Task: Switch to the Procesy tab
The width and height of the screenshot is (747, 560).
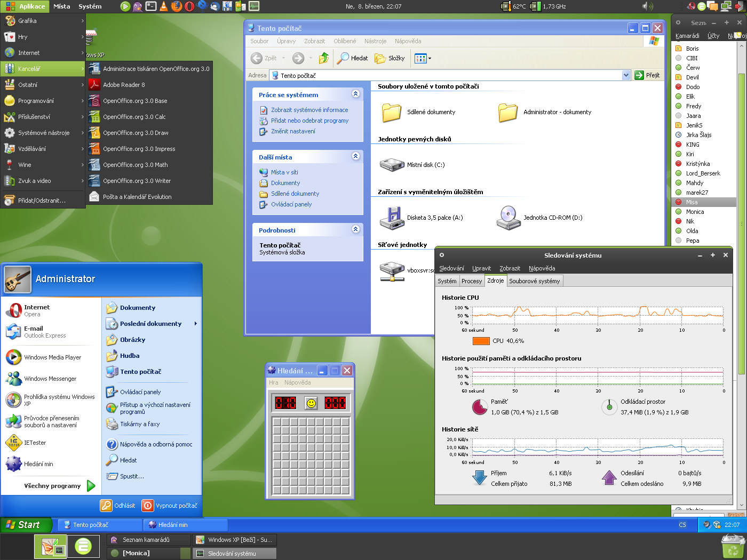Action: coord(472,281)
